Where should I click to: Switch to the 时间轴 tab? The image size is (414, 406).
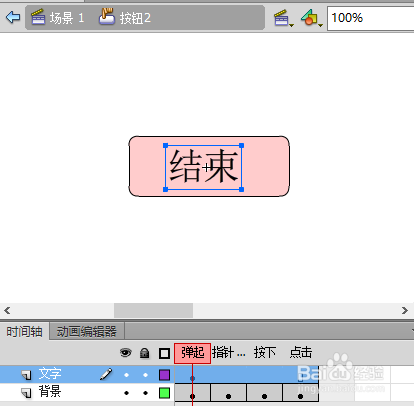[24, 332]
